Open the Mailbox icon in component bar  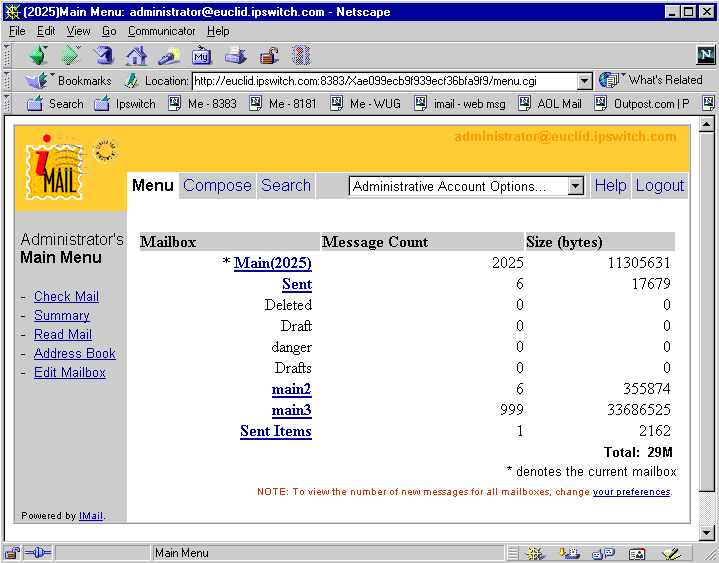click(569, 554)
